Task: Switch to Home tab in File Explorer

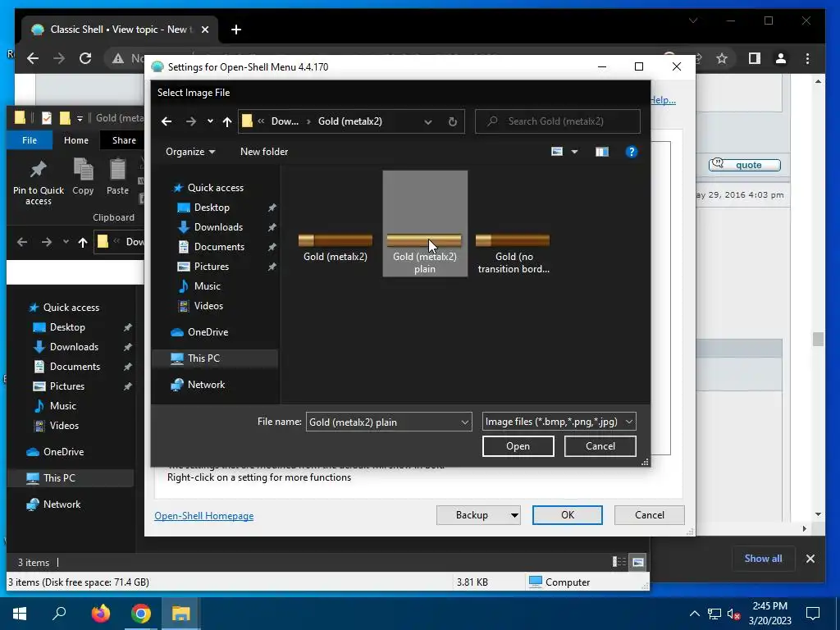Action: tap(76, 140)
